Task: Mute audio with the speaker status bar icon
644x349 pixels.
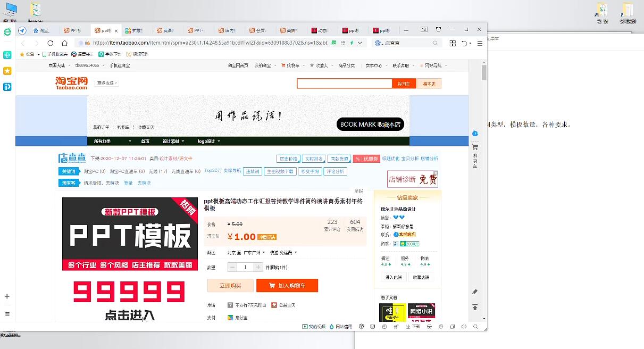Action: point(463,326)
